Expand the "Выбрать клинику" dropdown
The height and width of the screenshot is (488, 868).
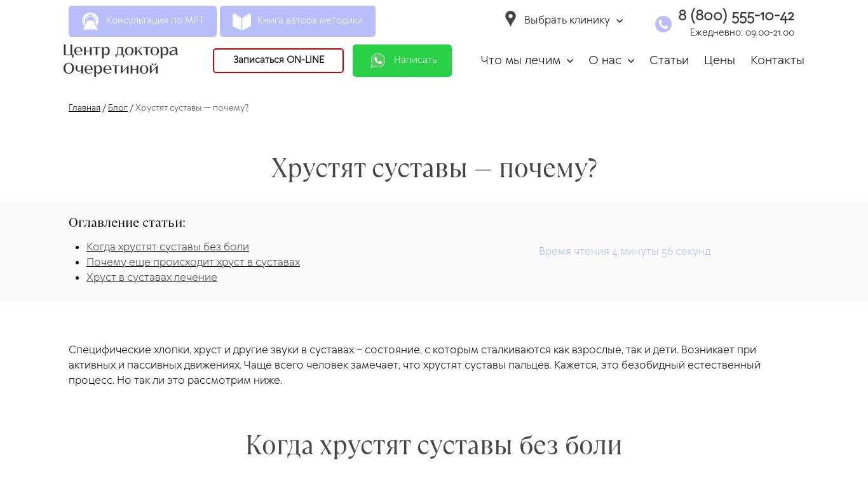pyautogui.click(x=620, y=21)
